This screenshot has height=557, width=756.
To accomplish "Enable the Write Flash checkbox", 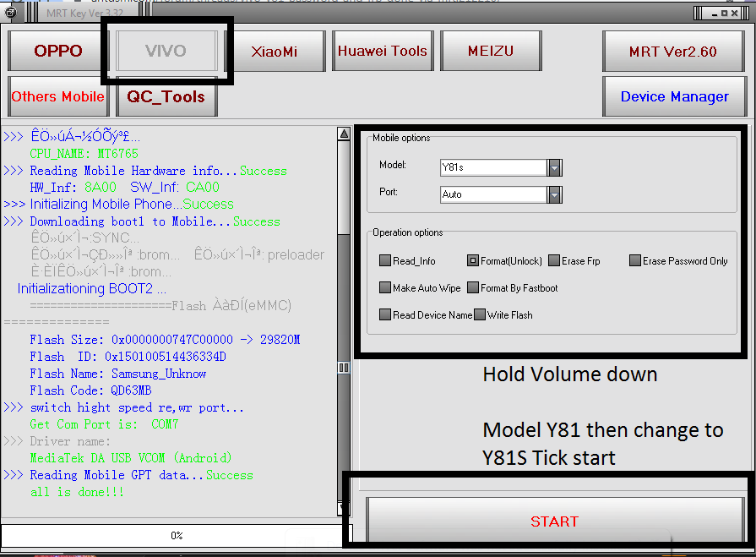I will pyautogui.click(x=479, y=315).
